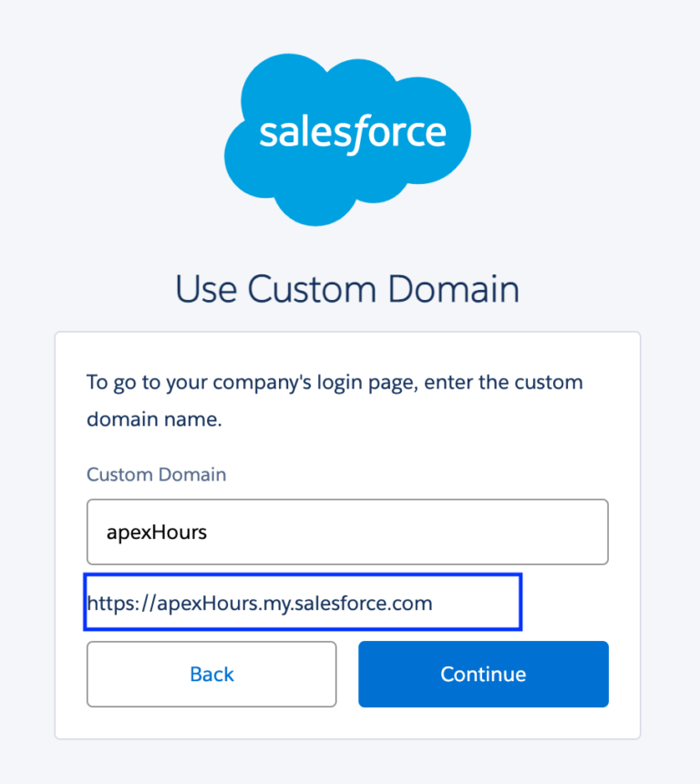Return to previous screen via Back

(211, 675)
